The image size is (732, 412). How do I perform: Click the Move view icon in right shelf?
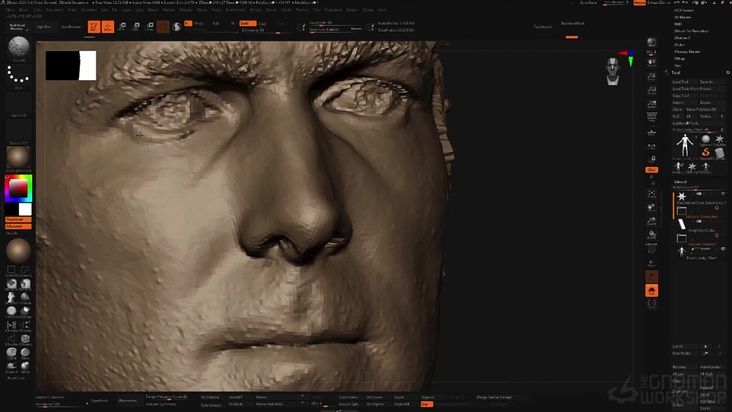coord(651,208)
